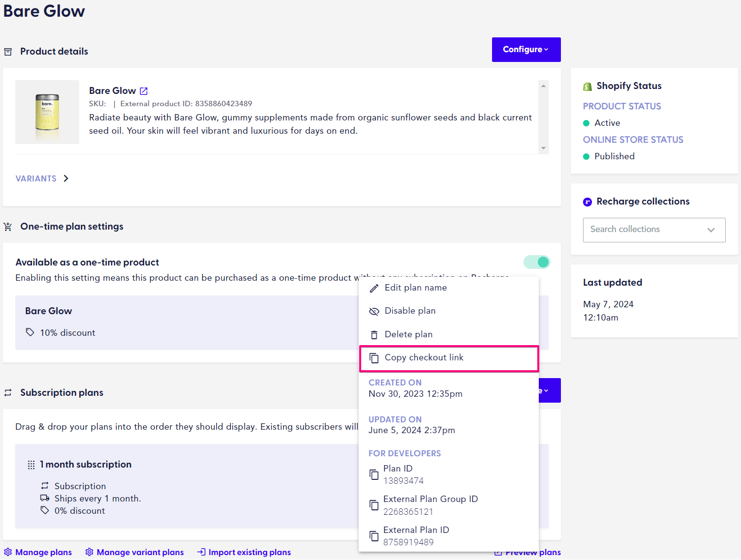The image size is (741, 560).
Task: Click the Bare Glow product title link
Action: [113, 90]
